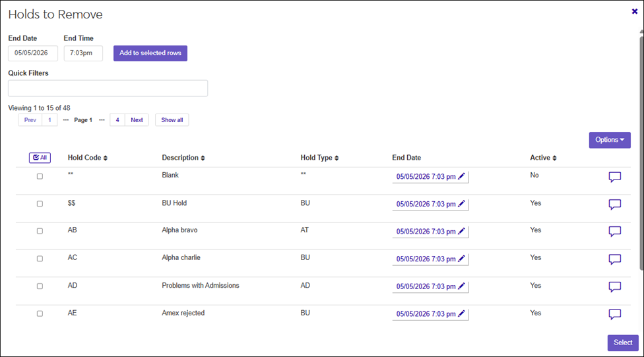Sort by the Description column

coord(183,158)
